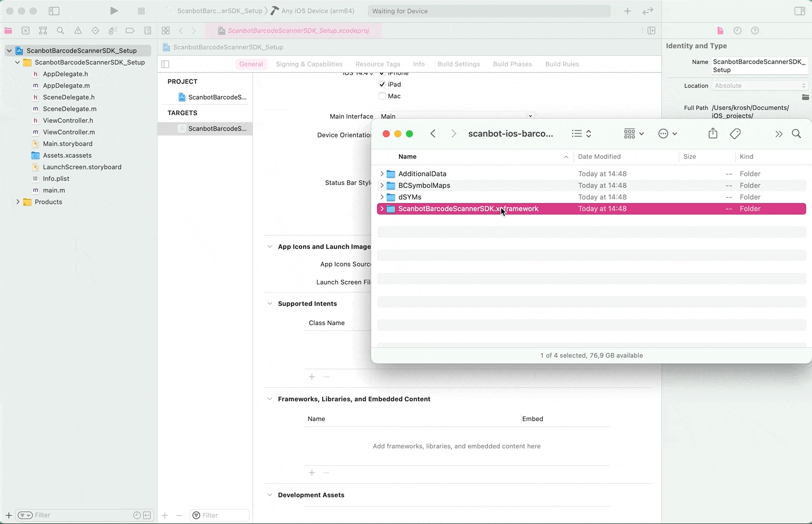Toggle the Xcode navigator sidebar icon
This screenshot has height=524, width=812.
click(54, 11)
